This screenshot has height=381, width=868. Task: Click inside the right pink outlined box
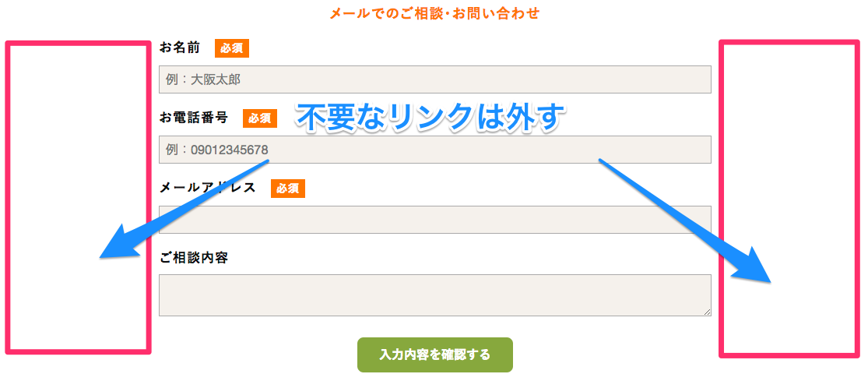click(789, 198)
